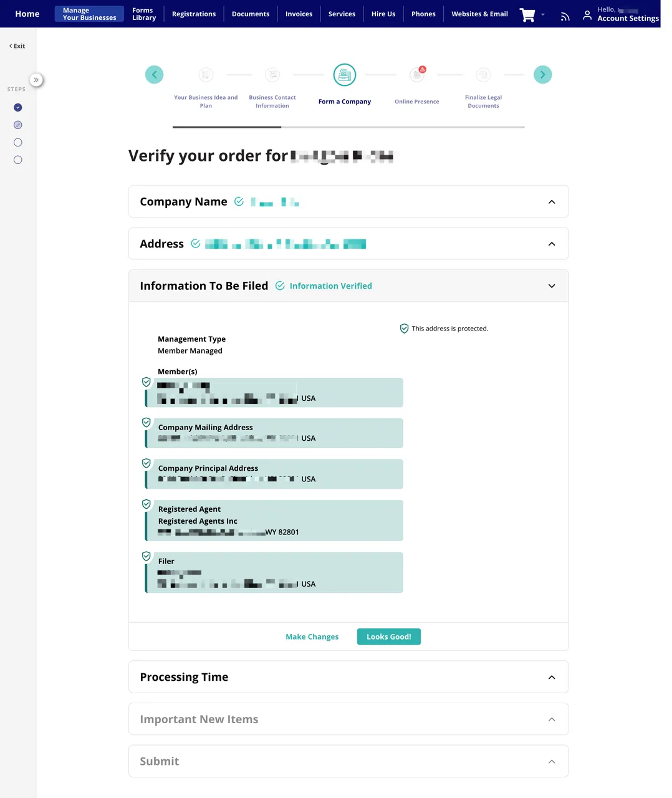The height and width of the screenshot is (798, 672).
Task: Expand the Processing Time section
Action: pos(551,678)
